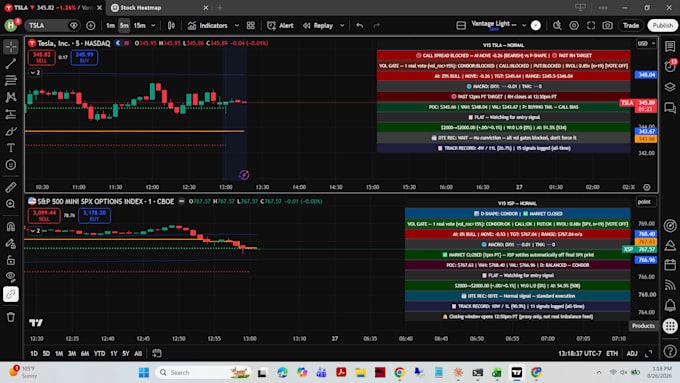
Task: Open the object tree layers panel
Action: point(670,87)
